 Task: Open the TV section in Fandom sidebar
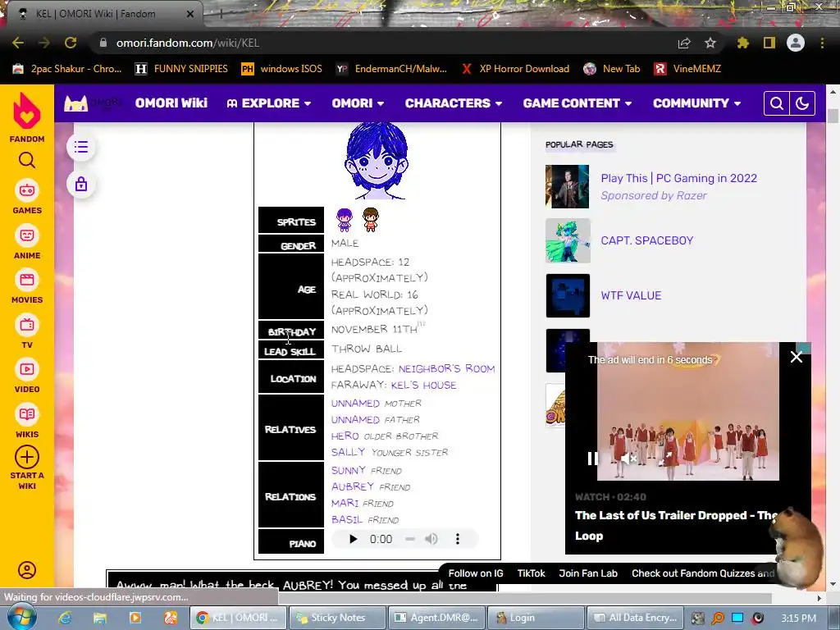tap(27, 331)
